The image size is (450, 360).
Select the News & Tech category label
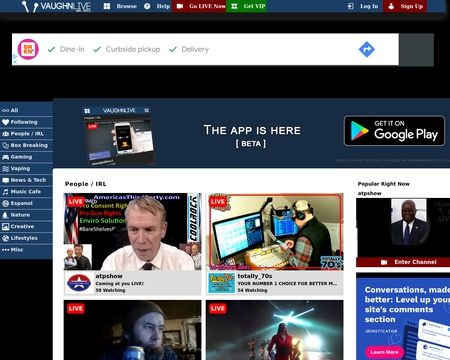tap(28, 180)
